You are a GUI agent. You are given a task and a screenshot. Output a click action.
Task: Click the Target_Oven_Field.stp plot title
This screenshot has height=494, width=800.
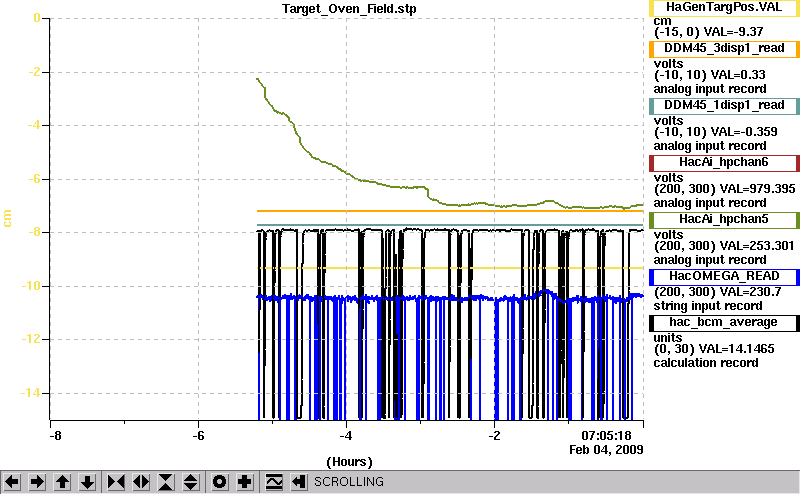click(x=349, y=9)
